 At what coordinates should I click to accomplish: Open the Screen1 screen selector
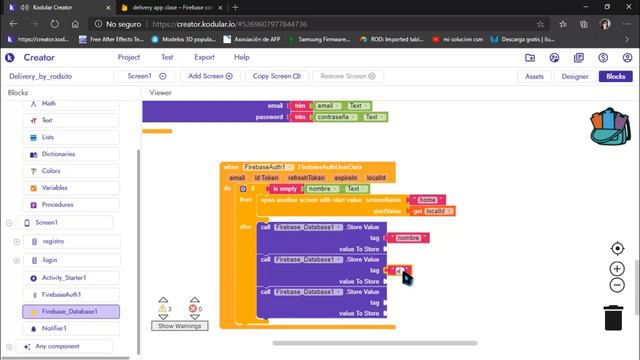[x=145, y=76]
